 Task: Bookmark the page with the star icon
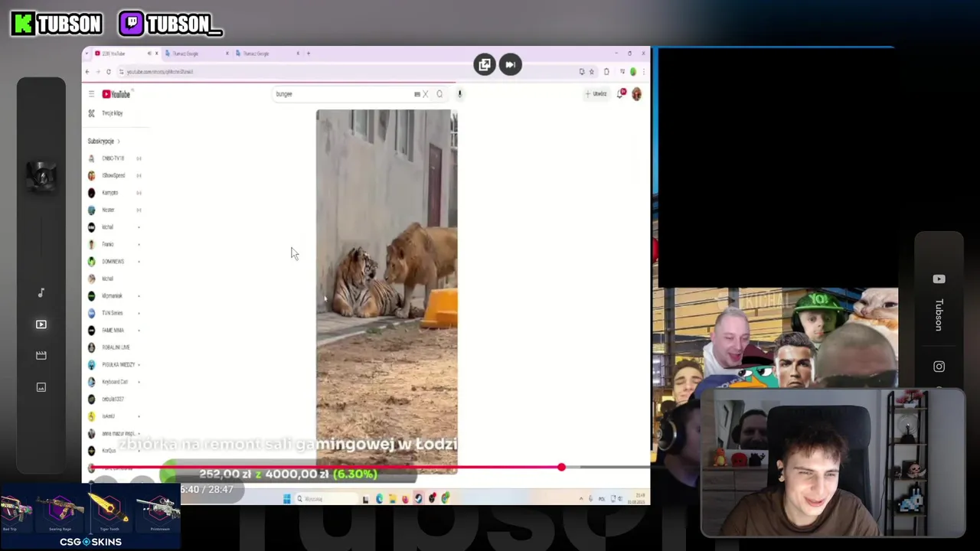tap(591, 72)
